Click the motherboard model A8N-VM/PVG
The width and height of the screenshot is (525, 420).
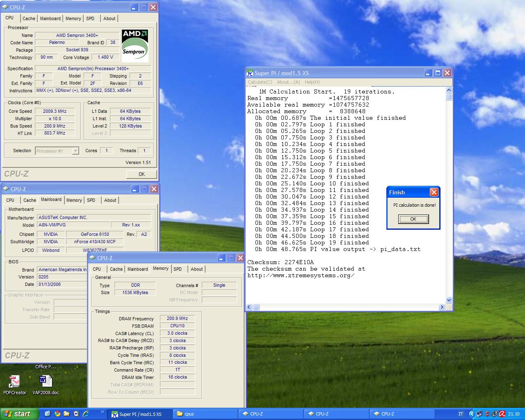pyautogui.click(x=73, y=225)
